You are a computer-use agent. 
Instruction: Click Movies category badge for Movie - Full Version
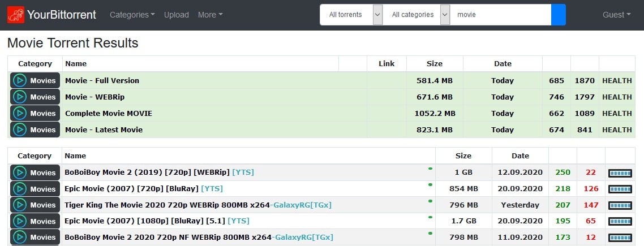[x=35, y=80]
